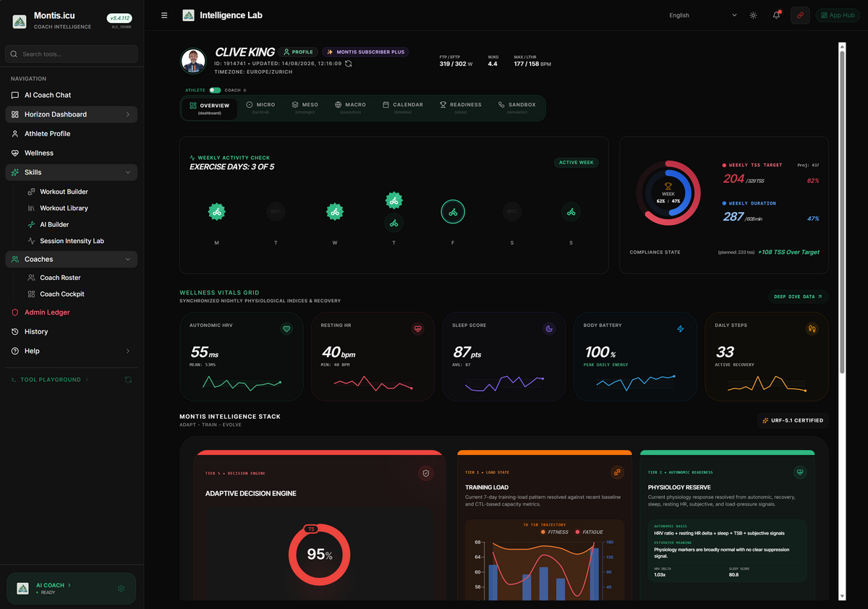Open Workout Library
868x609 pixels.
pyautogui.click(x=64, y=208)
